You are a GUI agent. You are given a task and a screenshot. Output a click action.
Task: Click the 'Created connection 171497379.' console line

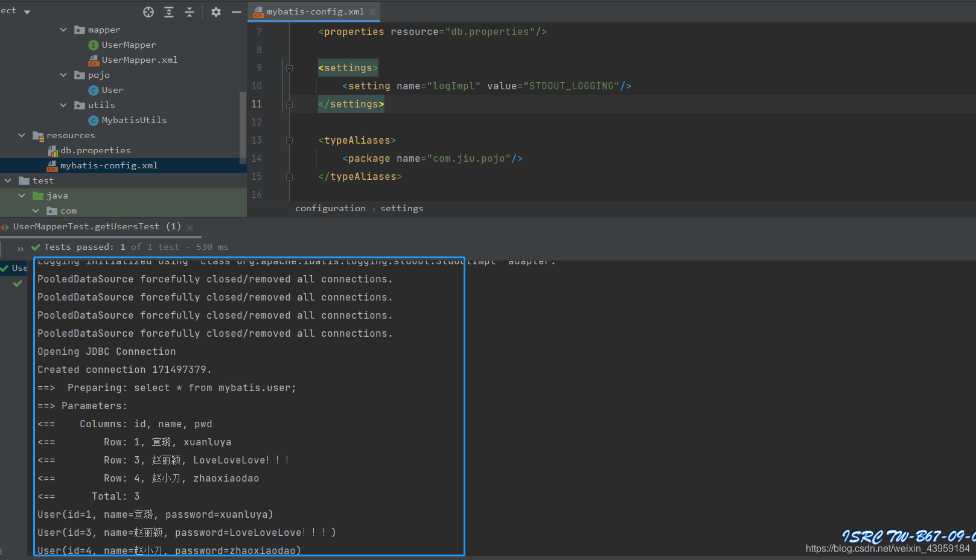click(x=124, y=370)
